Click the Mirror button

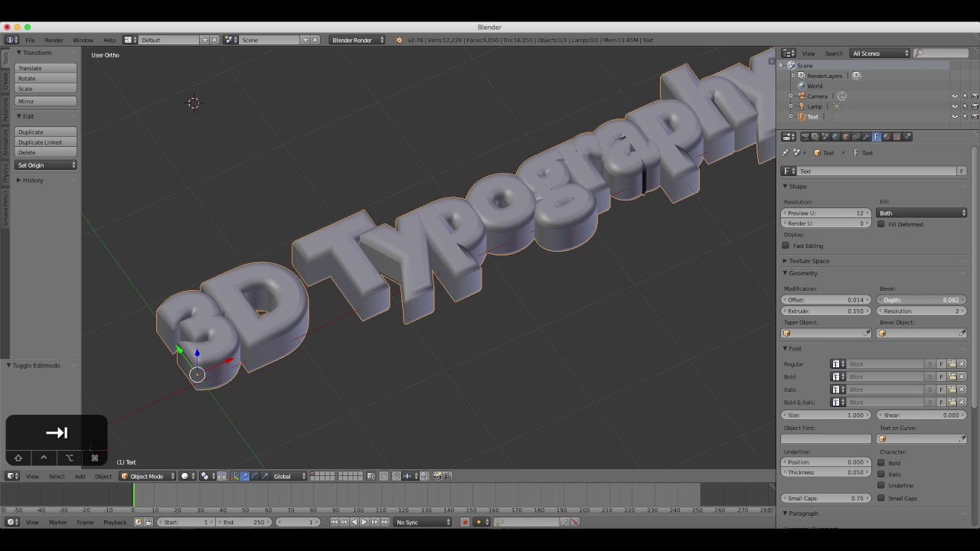click(46, 101)
